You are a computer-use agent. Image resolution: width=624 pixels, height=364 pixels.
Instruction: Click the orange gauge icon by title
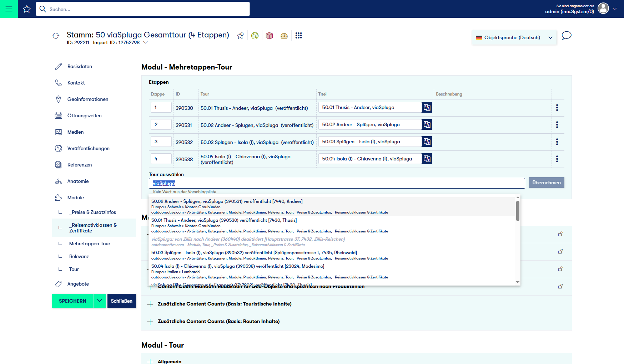click(x=284, y=36)
